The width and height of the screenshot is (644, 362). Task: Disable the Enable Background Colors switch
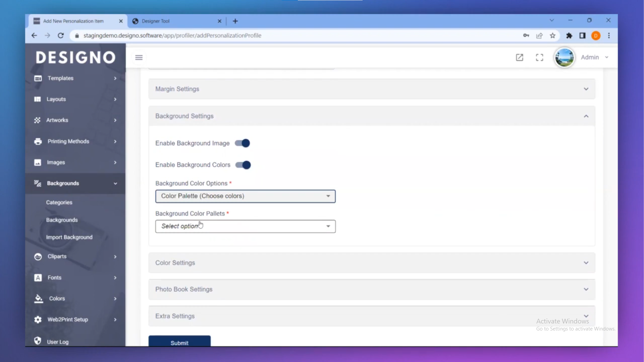[243, 165]
